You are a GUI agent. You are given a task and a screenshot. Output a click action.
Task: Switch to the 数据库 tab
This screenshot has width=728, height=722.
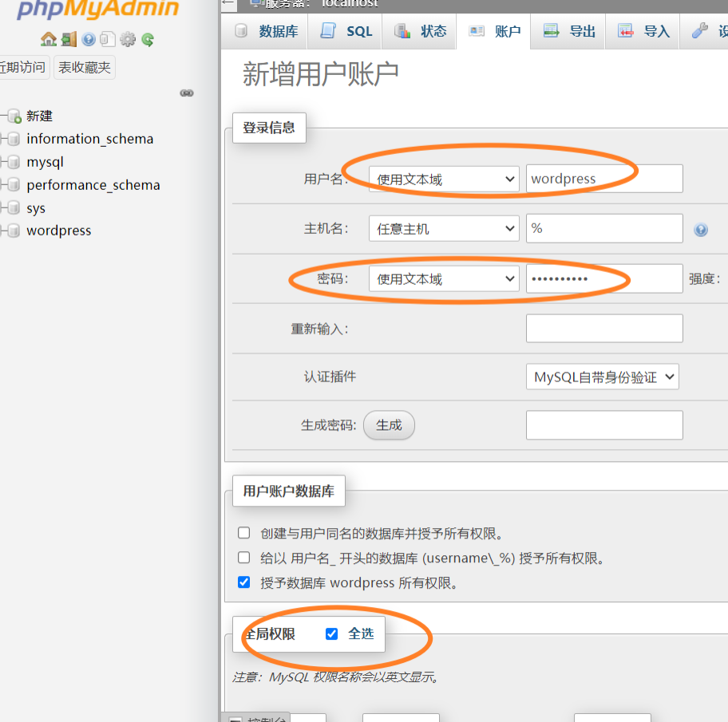point(265,32)
